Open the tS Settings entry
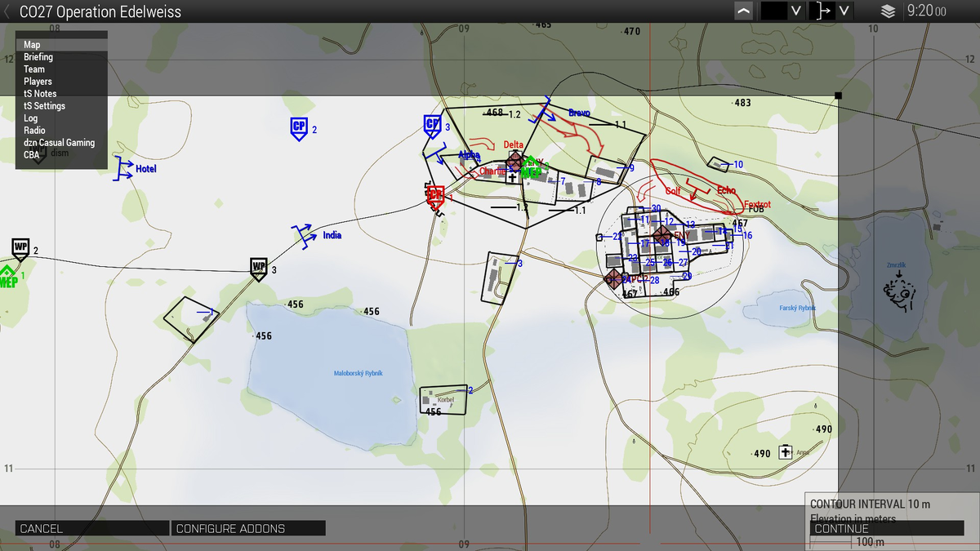 pos(61,106)
